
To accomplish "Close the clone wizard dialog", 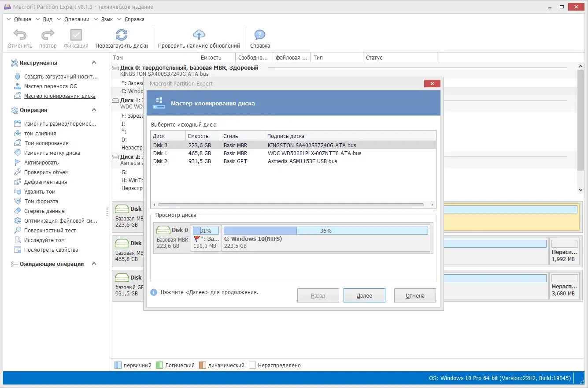I will tap(432, 84).
